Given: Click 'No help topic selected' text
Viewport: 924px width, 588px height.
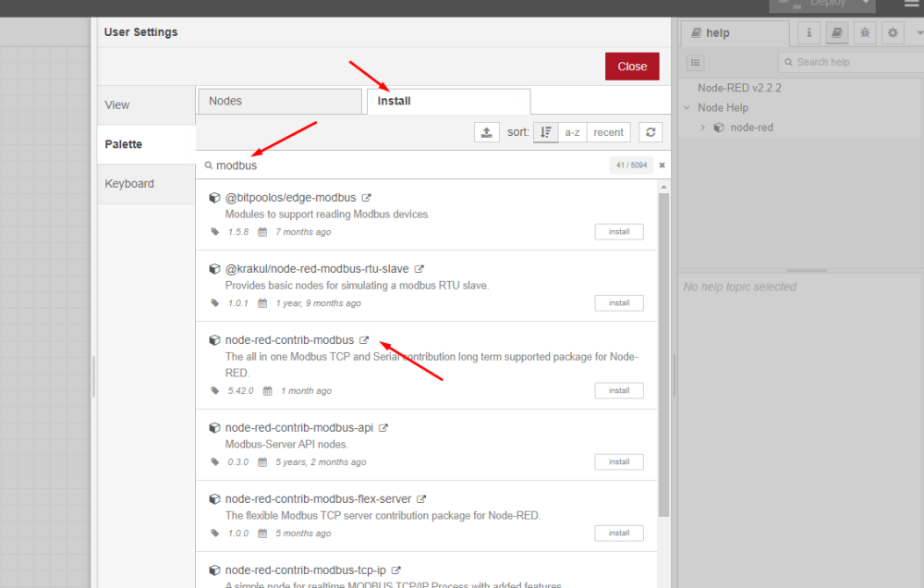Looking at the screenshot, I should coord(739,287).
